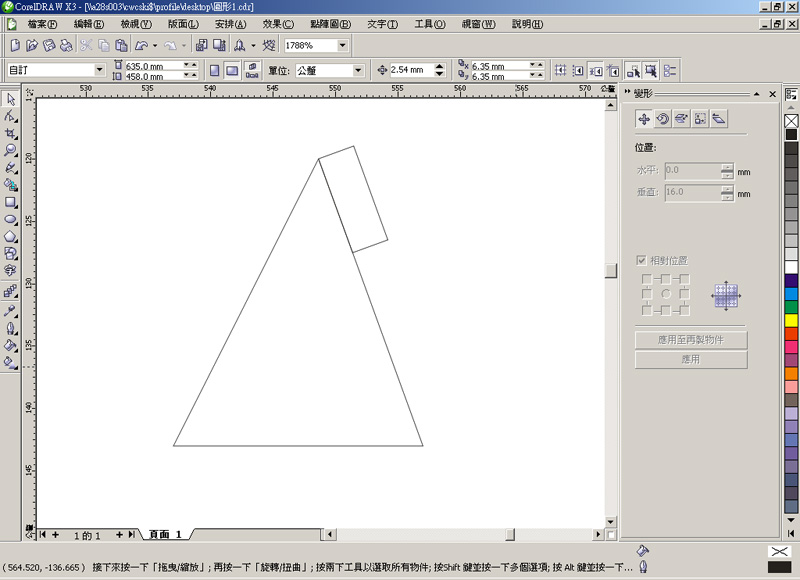Check the bottom-left anchor point box

point(646,310)
